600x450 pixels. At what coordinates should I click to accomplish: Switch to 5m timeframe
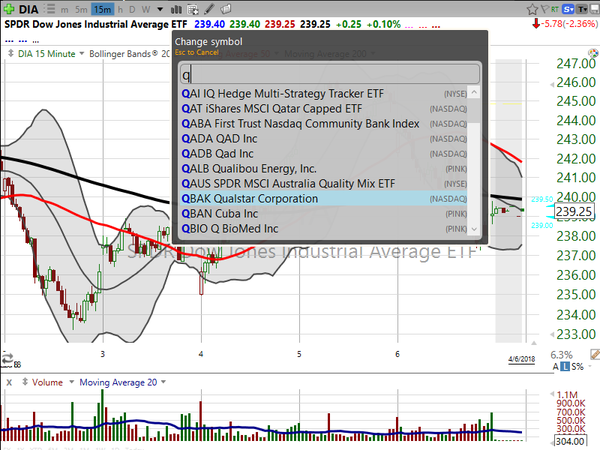click(81, 10)
